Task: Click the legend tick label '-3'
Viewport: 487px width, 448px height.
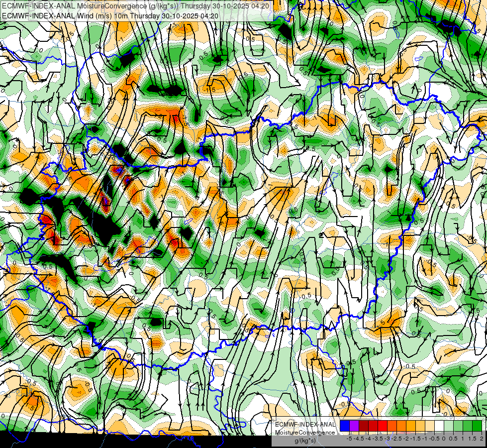Action: coord(388,439)
